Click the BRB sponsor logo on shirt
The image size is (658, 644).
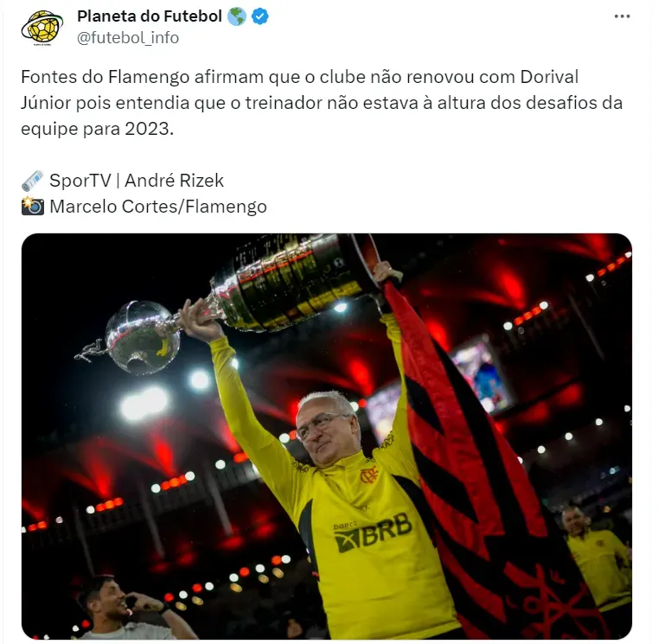373,533
